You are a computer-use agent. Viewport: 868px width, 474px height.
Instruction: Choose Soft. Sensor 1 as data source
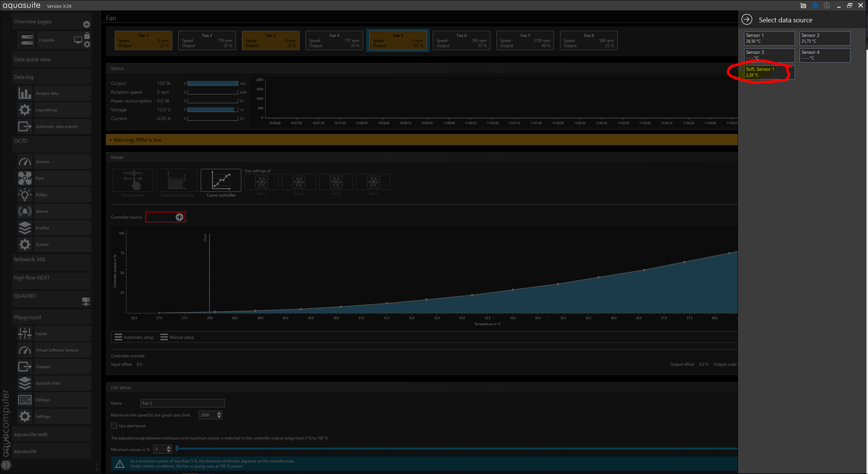click(x=769, y=72)
